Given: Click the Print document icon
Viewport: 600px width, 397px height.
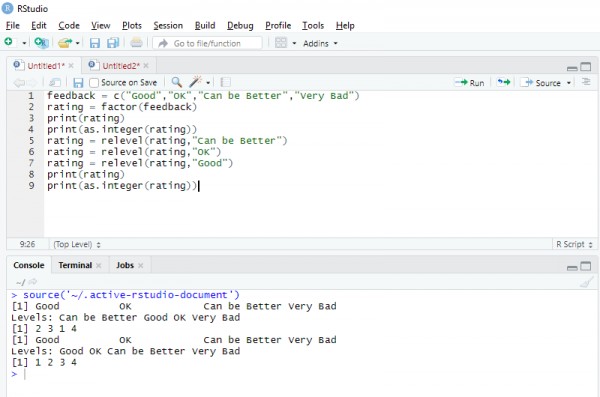Looking at the screenshot, I should pyautogui.click(x=136, y=42).
